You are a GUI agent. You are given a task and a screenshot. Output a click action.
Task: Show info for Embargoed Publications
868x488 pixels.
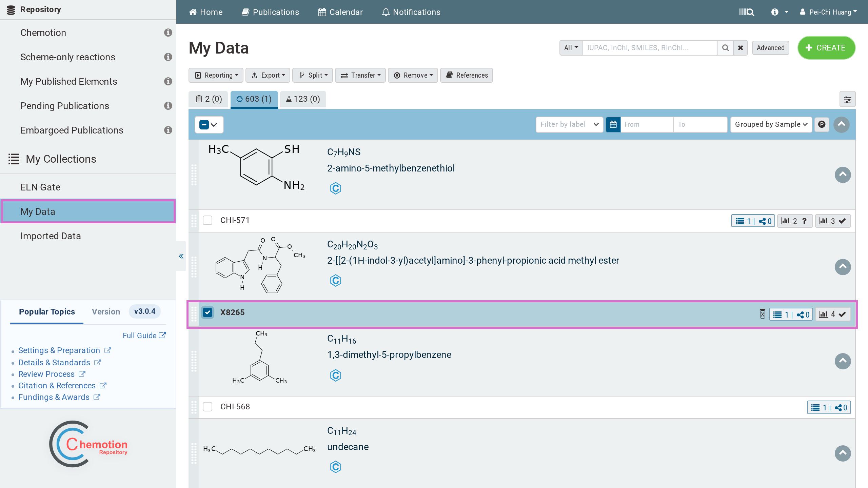pos(168,130)
